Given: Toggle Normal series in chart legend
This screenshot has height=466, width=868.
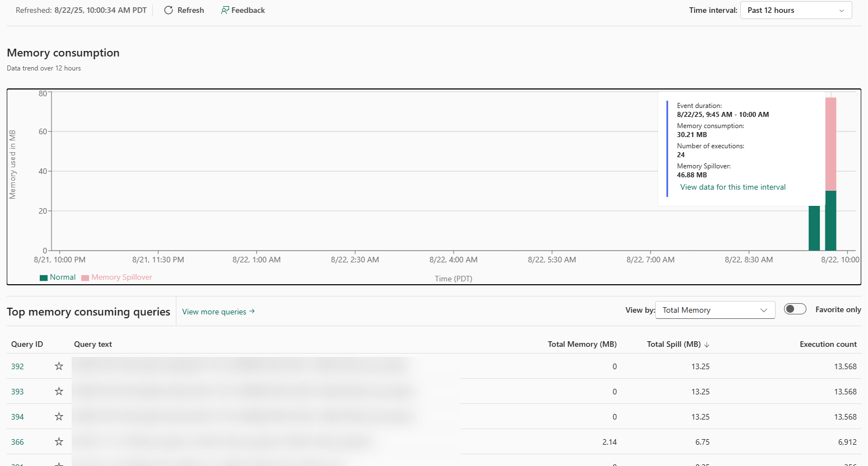Looking at the screenshot, I should tap(58, 277).
